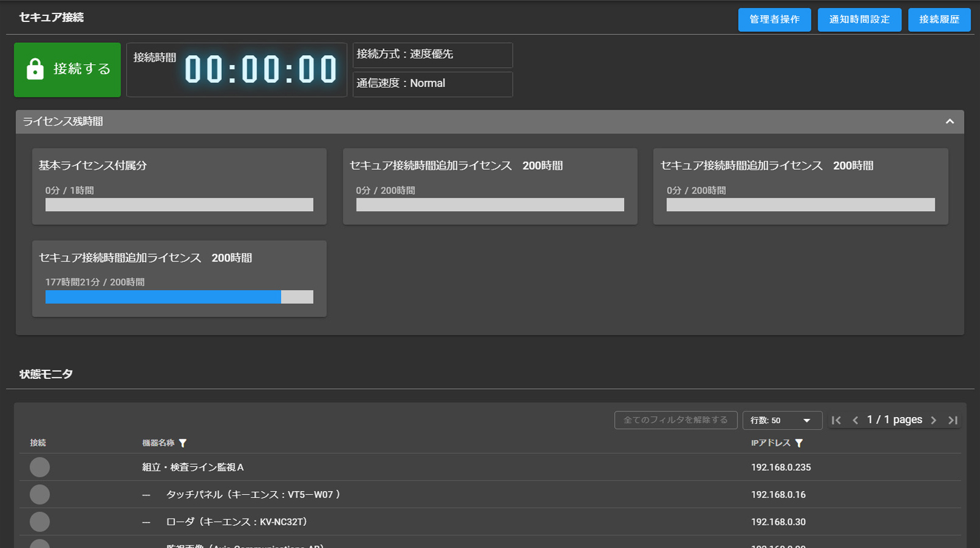The width and height of the screenshot is (980, 548).
Task: Open the 行数: 50 rows dropdown
Action: coord(782,421)
